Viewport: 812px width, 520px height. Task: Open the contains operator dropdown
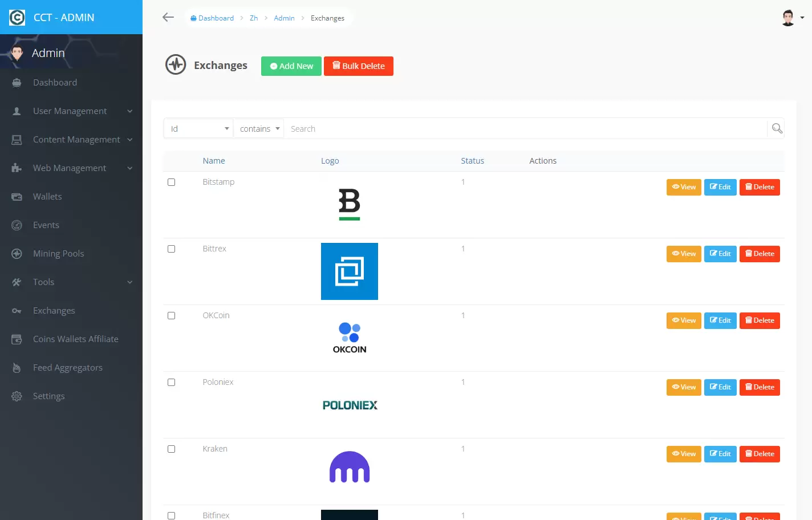259,128
